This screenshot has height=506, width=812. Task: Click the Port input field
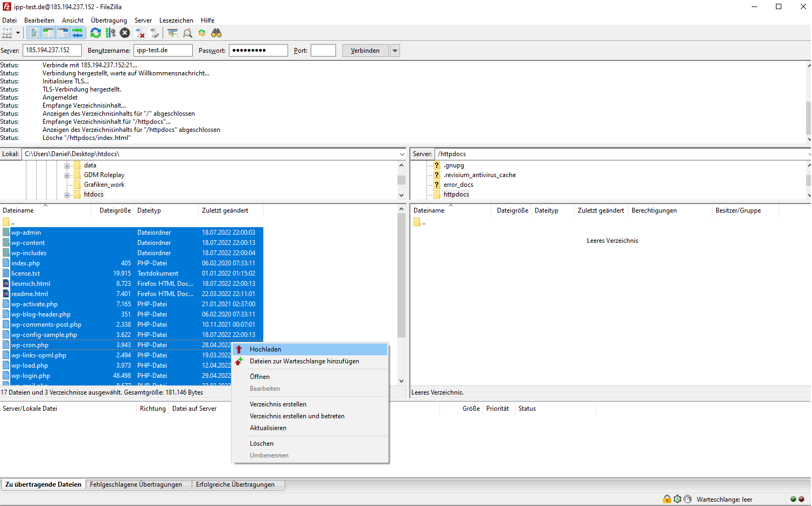click(x=324, y=50)
